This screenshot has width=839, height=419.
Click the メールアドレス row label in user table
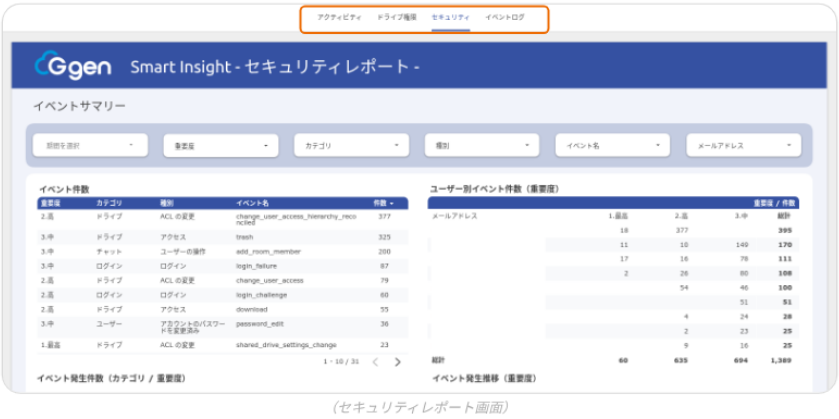coord(454,216)
